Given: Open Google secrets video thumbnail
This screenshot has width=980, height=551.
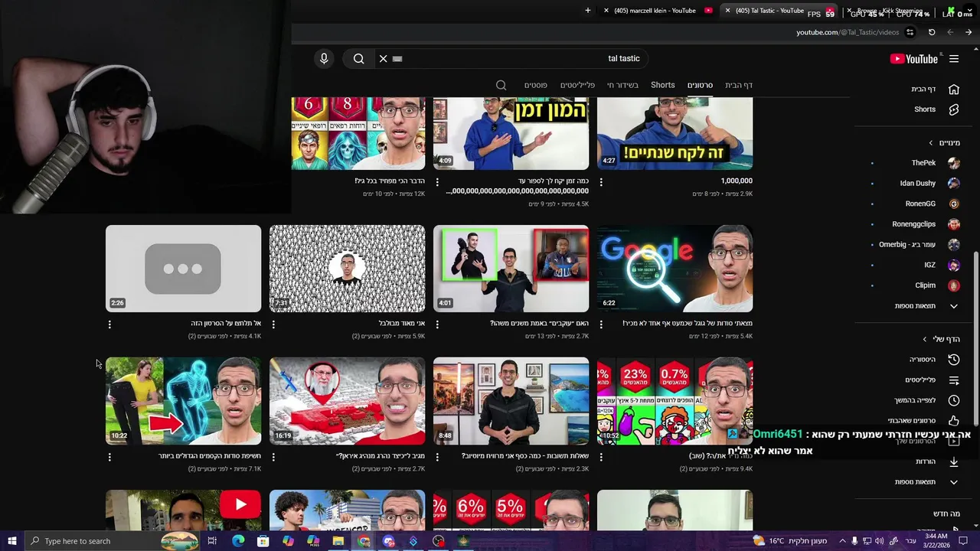Looking at the screenshot, I should 675,269.
